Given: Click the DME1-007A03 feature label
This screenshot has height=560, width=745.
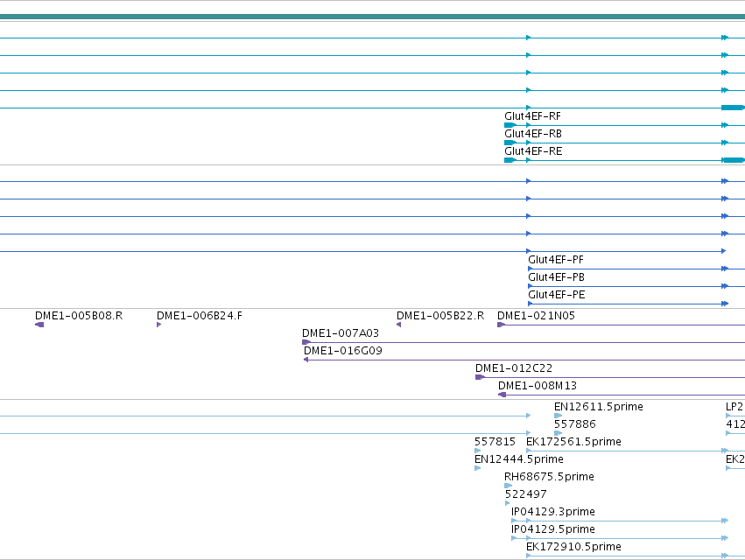Looking at the screenshot, I should (341, 333).
